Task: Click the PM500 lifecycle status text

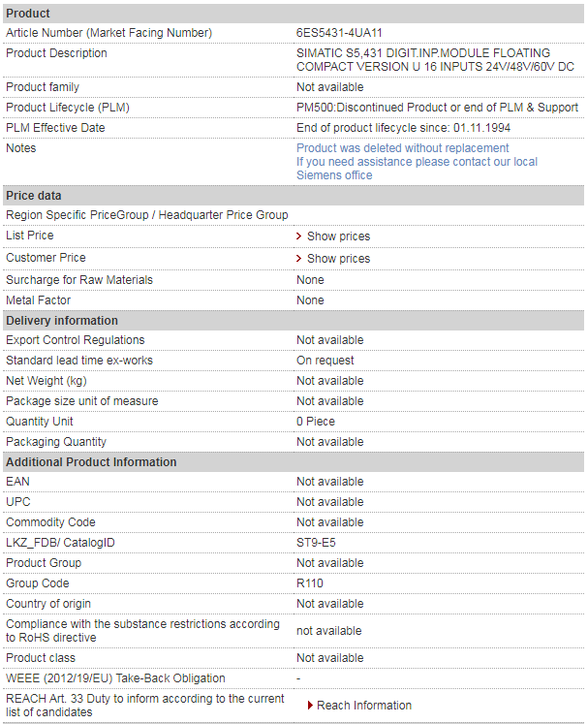Action: (x=437, y=108)
